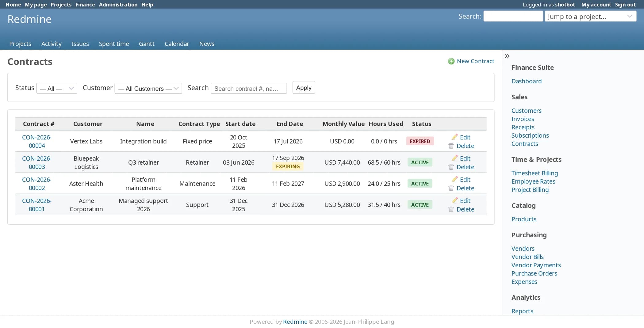644x328 pixels.
Task: Click the 68.5 / 60 hrs cell
Action: click(x=384, y=162)
